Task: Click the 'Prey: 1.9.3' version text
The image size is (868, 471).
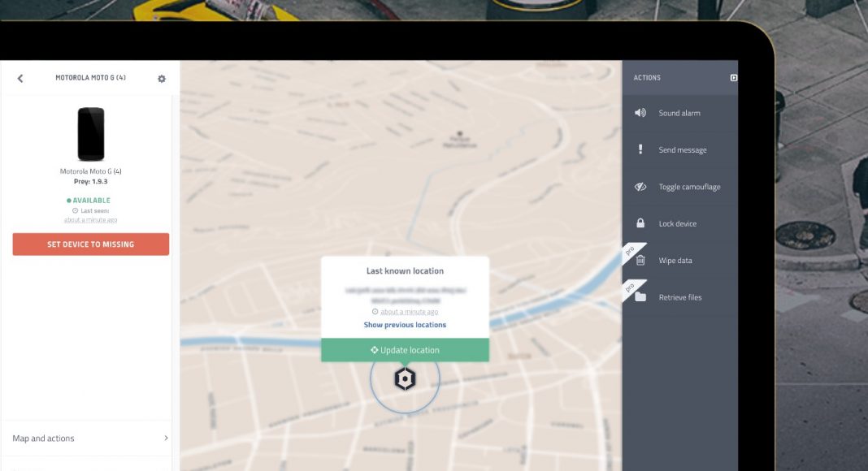Action: click(91, 181)
